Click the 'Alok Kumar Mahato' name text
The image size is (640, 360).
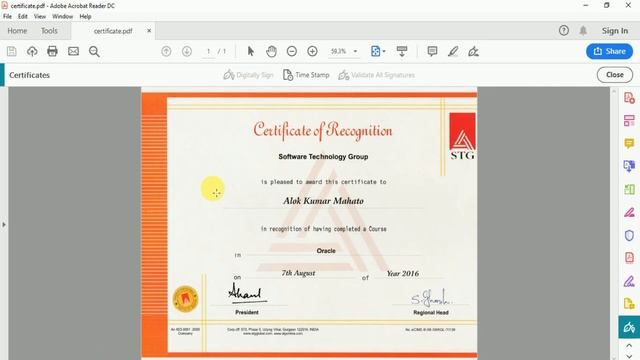[x=323, y=201]
